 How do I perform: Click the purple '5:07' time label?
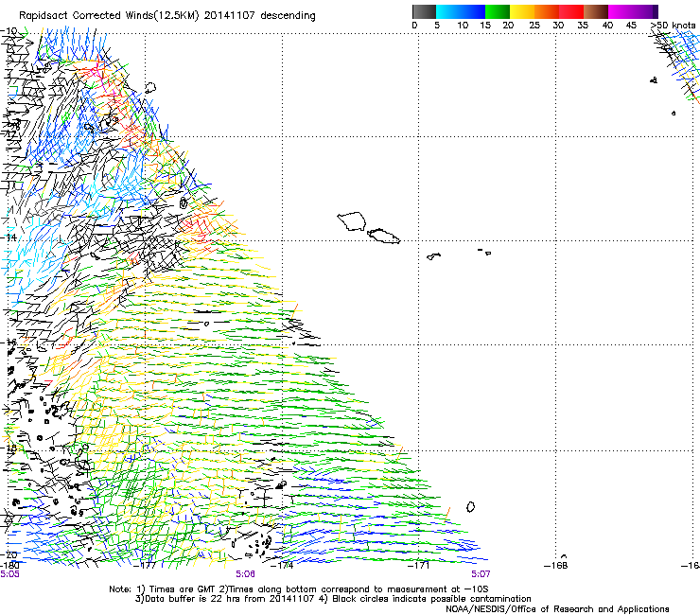coord(481,574)
